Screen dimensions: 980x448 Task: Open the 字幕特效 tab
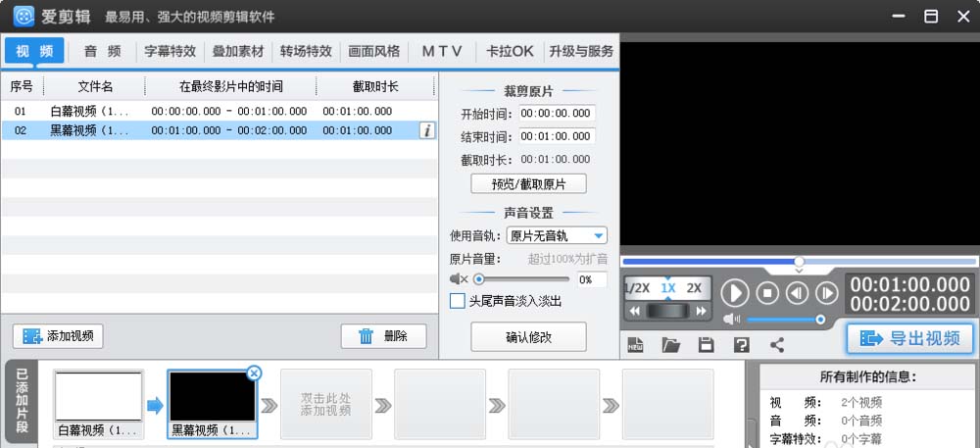tap(170, 51)
